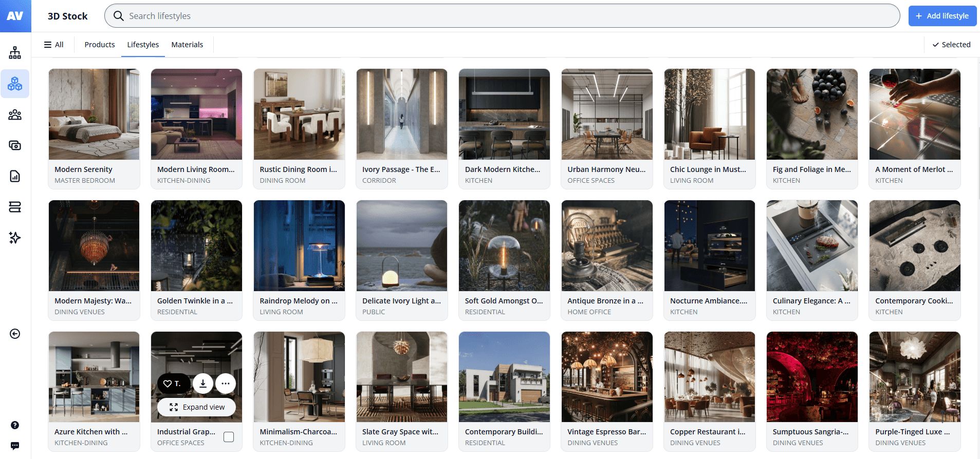Open the Nocturne Ambiance kitchen thumbnail
980x459 pixels.
point(710,246)
